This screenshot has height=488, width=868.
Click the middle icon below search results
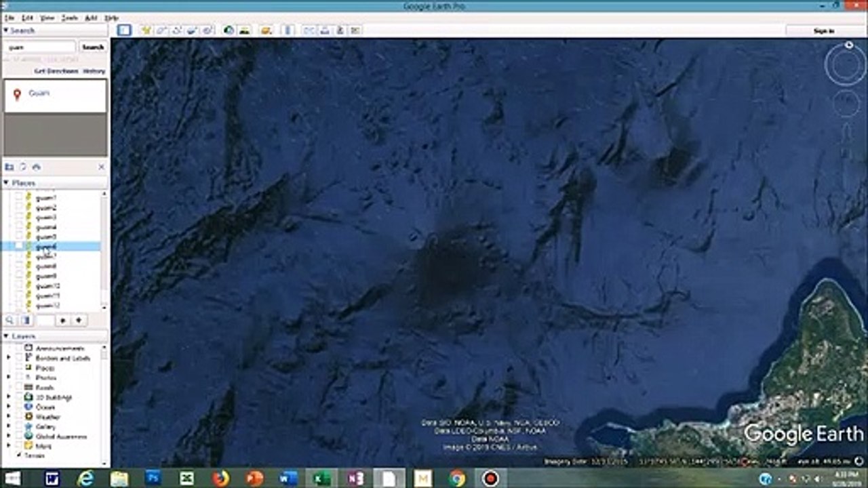(23, 167)
